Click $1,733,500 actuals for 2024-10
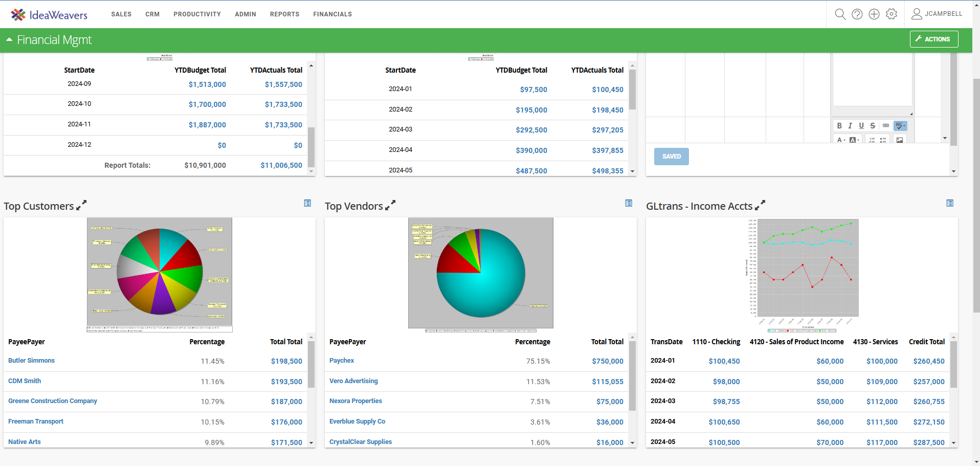This screenshot has height=466, width=980. tap(283, 104)
